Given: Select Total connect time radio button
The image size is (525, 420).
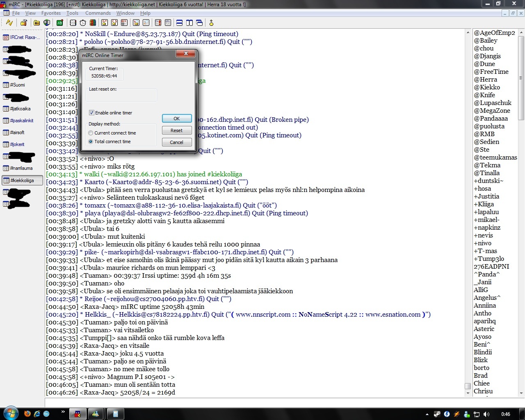Looking at the screenshot, I should coord(91,142).
